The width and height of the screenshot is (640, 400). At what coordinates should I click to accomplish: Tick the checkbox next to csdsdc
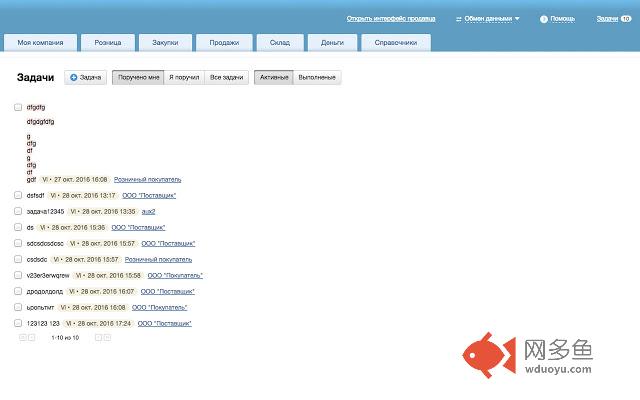[18, 259]
